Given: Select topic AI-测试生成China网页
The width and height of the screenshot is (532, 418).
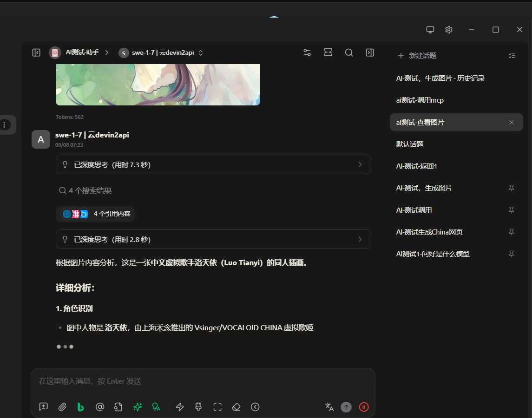Looking at the screenshot, I should point(456,232).
